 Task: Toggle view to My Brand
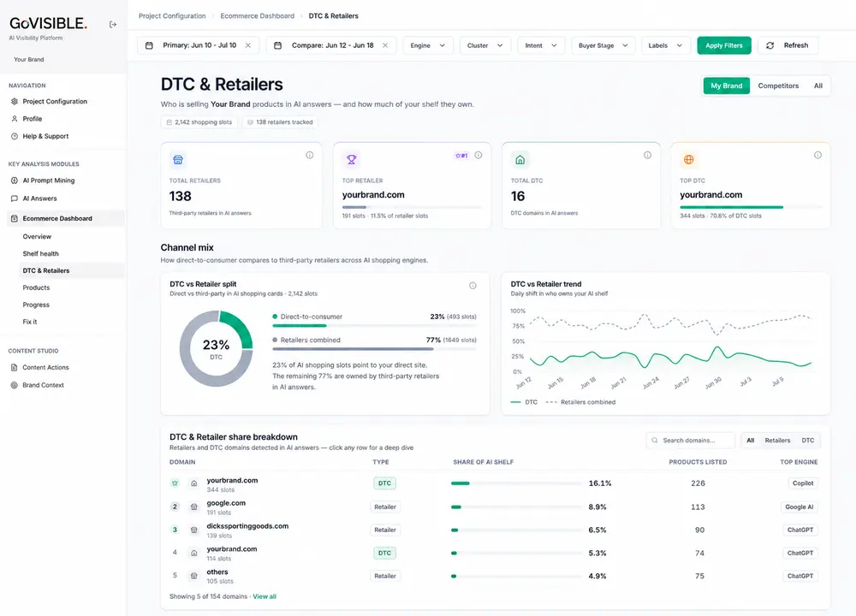(x=726, y=86)
